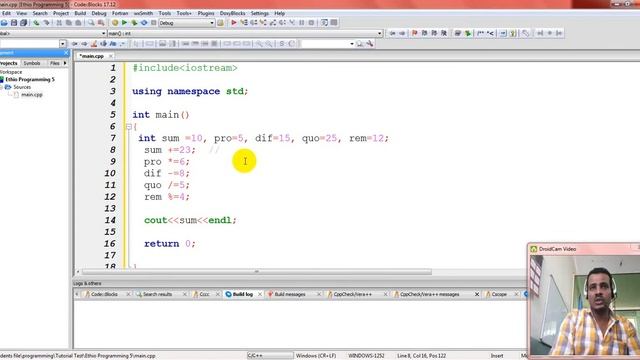This screenshot has height=360, width=640.
Task: Click the Replace toolbar icon
Action: pos(101,23)
